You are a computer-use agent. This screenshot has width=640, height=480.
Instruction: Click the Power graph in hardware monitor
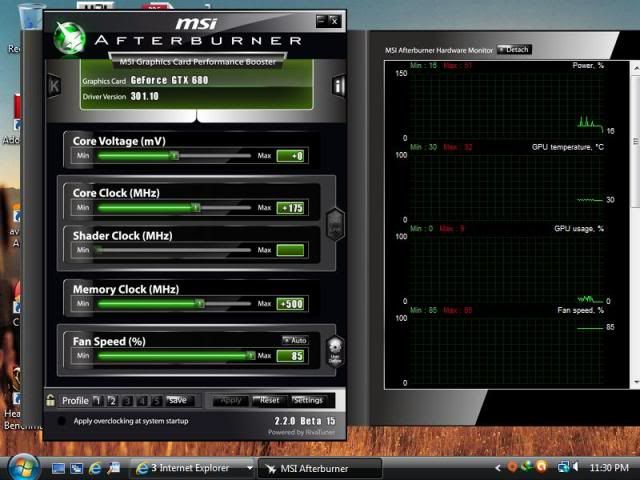click(506, 105)
